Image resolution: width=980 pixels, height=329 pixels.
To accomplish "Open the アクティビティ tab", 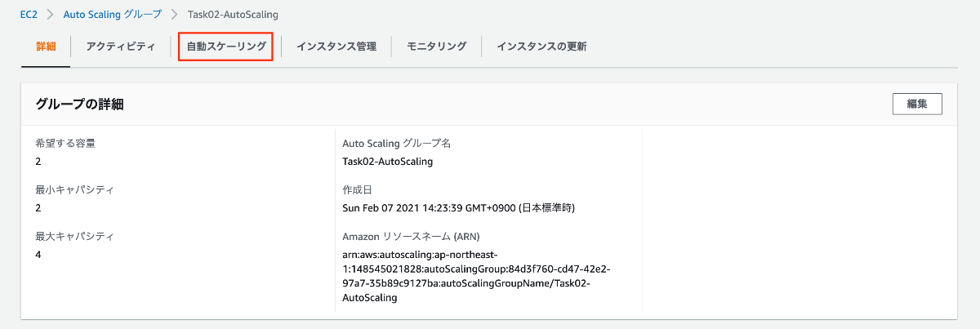I will click(x=120, y=47).
